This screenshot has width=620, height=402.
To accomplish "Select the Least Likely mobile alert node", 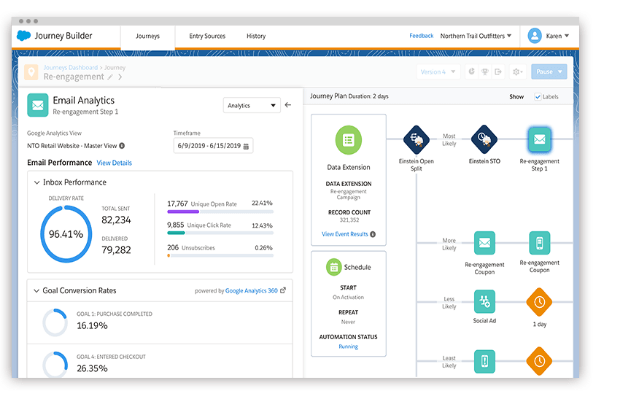I will (x=484, y=361).
